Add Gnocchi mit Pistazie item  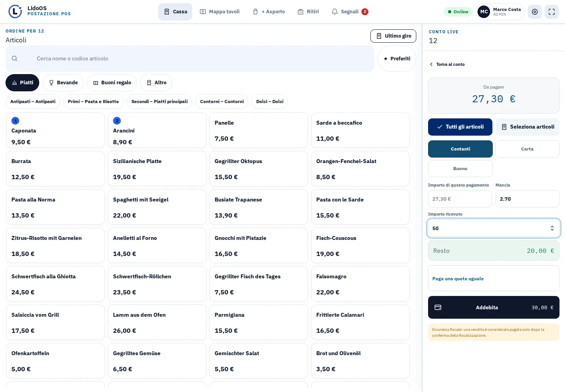click(x=259, y=245)
